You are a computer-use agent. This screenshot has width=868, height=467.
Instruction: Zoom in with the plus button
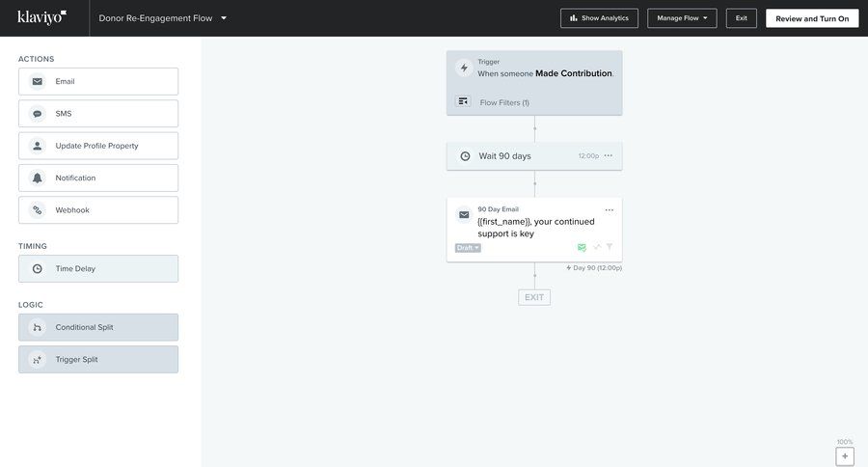[845, 456]
